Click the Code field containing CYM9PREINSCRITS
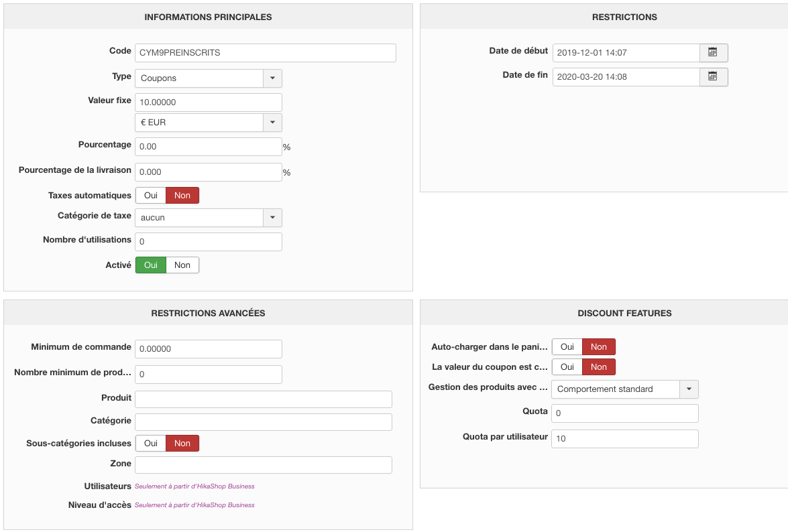The width and height of the screenshot is (788, 532). click(265, 53)
